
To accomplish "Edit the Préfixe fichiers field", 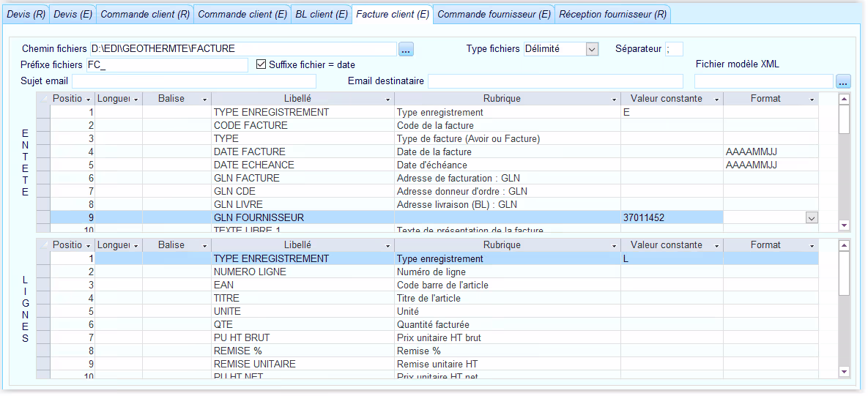I will click(x=166, y=65).
